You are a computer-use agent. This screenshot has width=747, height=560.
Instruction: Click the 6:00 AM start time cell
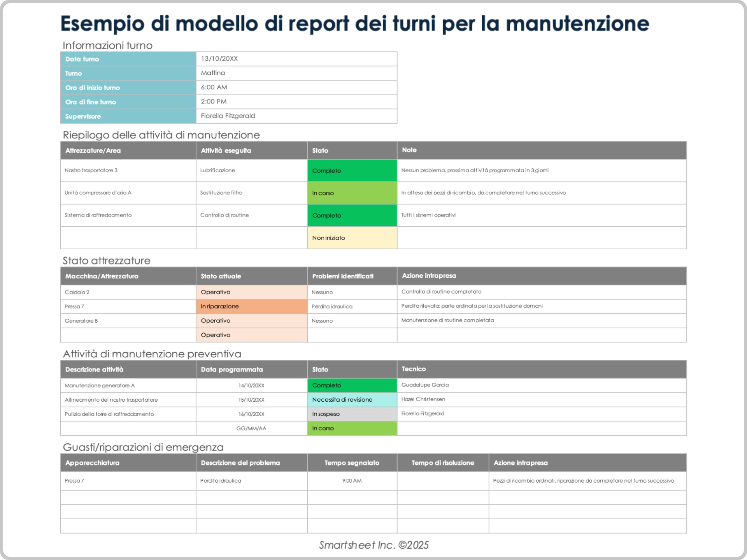pos(213,87)
